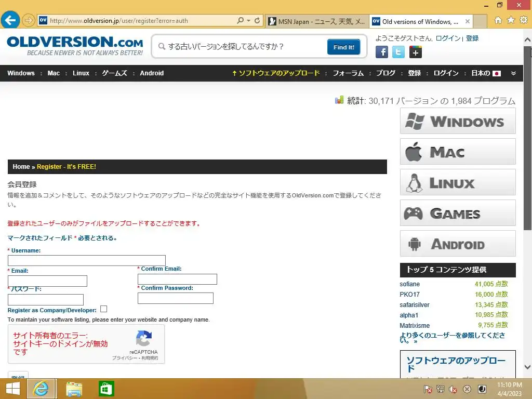Open the Twitter icon in header
Viewport: 532px width, 399px height.
pyautogui.click(x=398, y=52)
